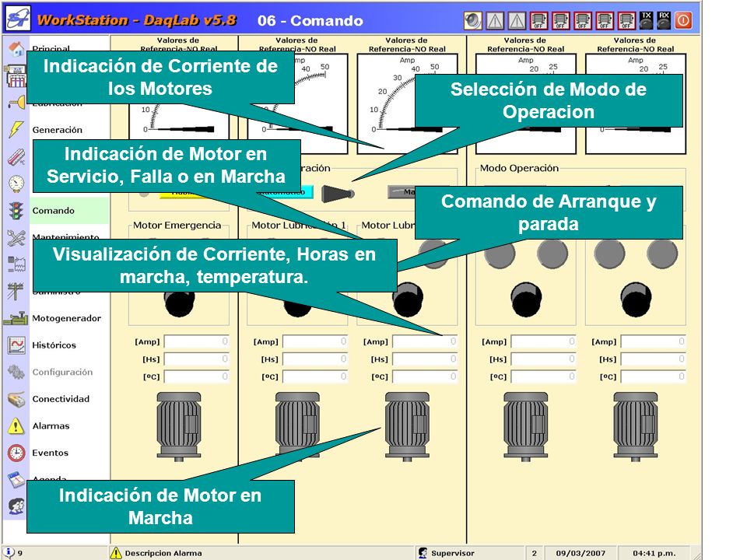Click the Motogenerador engine icon
This screenshot has width=747, height=560.
click(16, 318)
